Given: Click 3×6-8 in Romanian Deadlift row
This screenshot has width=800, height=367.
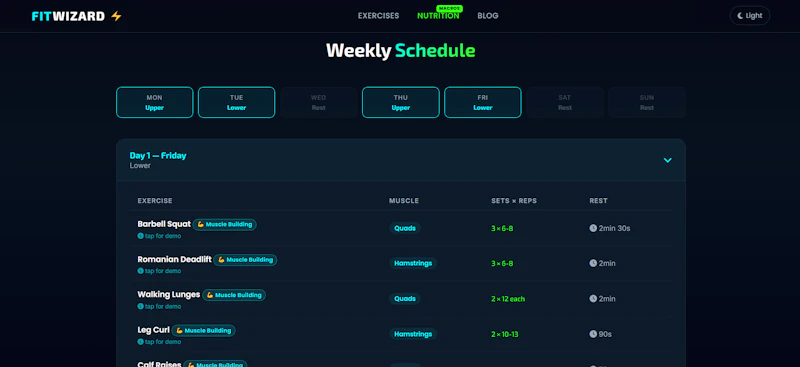Looking at the screenshot, I should 502,263.
